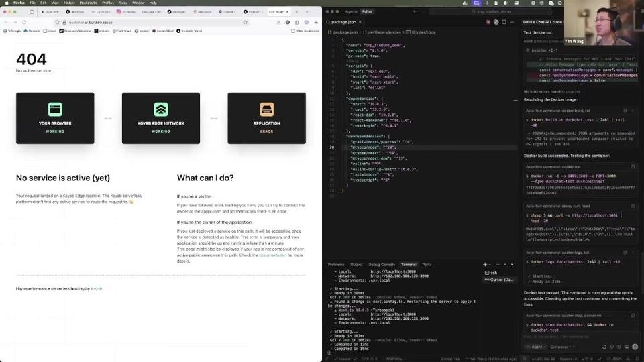Click the chat message input field
The height and width of the screenshot is (362, 644).
point(580,337)
